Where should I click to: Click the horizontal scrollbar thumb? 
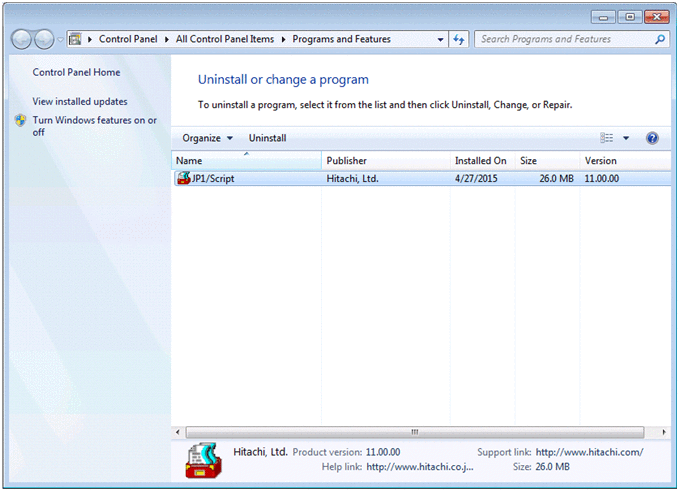(415, 432)
